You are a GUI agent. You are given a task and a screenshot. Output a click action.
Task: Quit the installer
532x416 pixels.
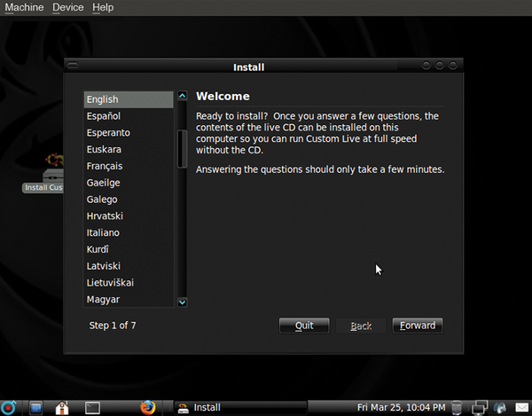click(x=304, y=326)
